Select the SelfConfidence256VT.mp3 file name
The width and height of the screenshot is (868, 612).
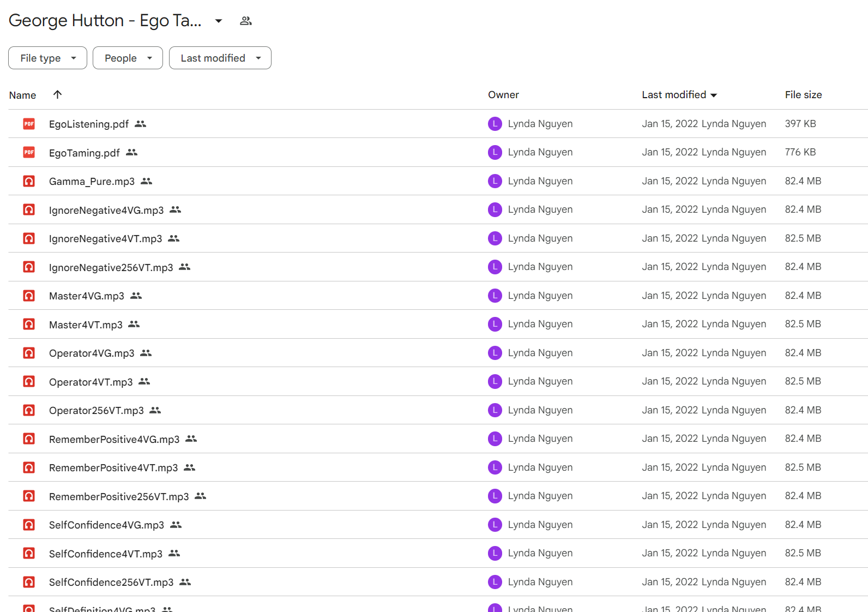point(111,583)
